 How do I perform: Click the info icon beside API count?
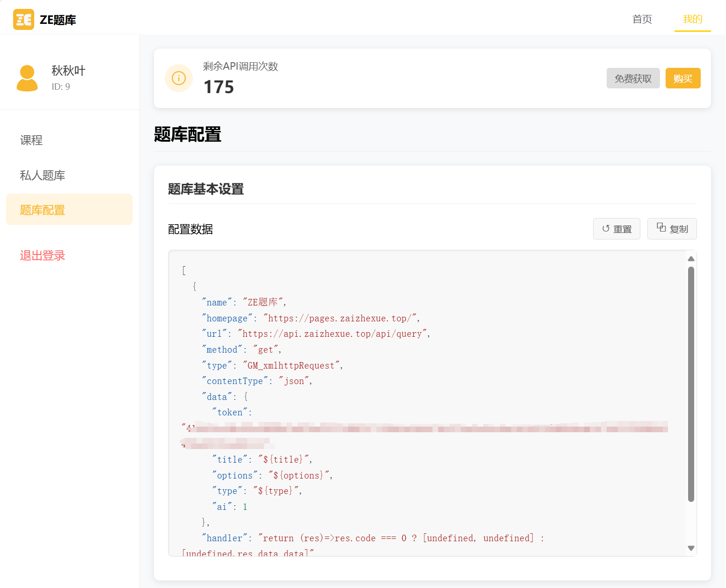(x=179, y=78)
